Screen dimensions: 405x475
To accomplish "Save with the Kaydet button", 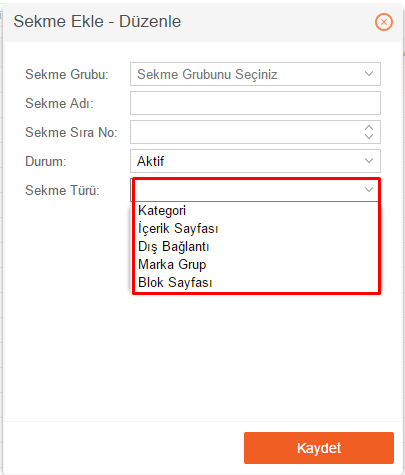I will click(319, 448).
